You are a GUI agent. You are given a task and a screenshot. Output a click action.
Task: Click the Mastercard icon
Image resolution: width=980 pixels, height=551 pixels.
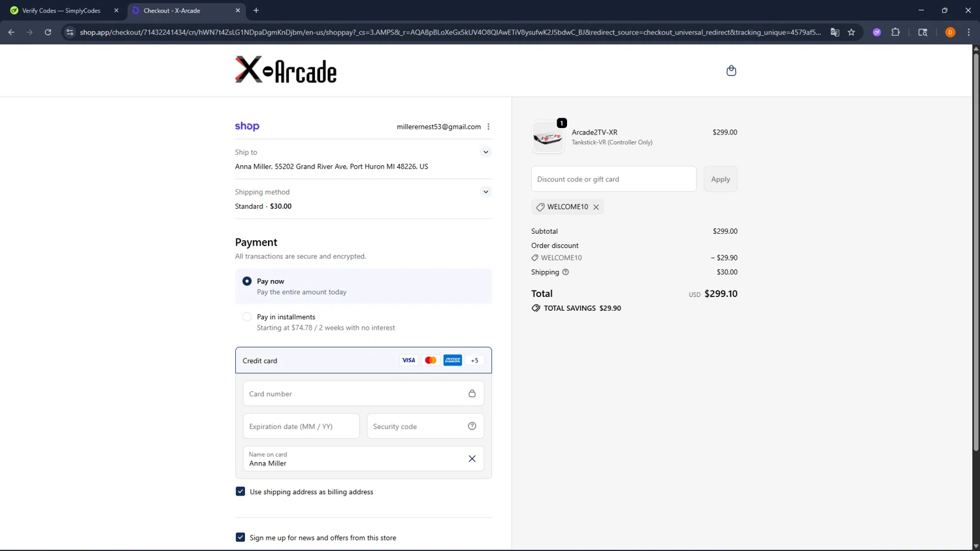(x=431, y=360)
